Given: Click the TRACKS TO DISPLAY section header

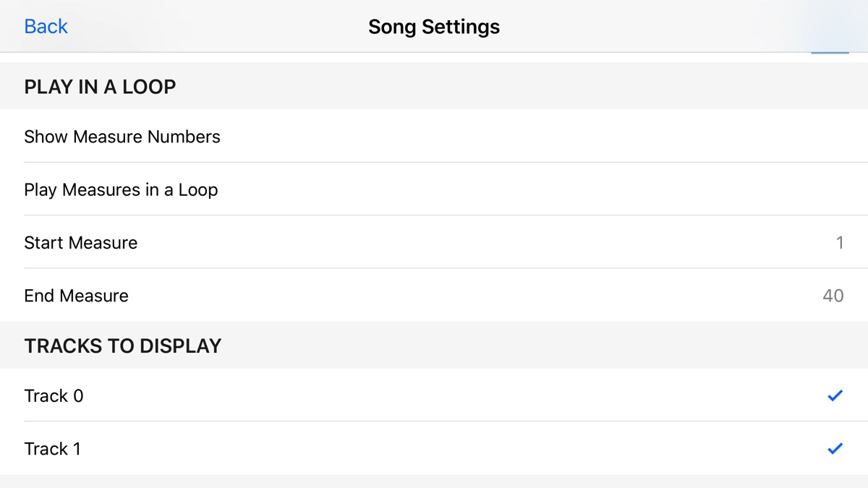Looking at the screenshot, I should (x=122, y=346).
